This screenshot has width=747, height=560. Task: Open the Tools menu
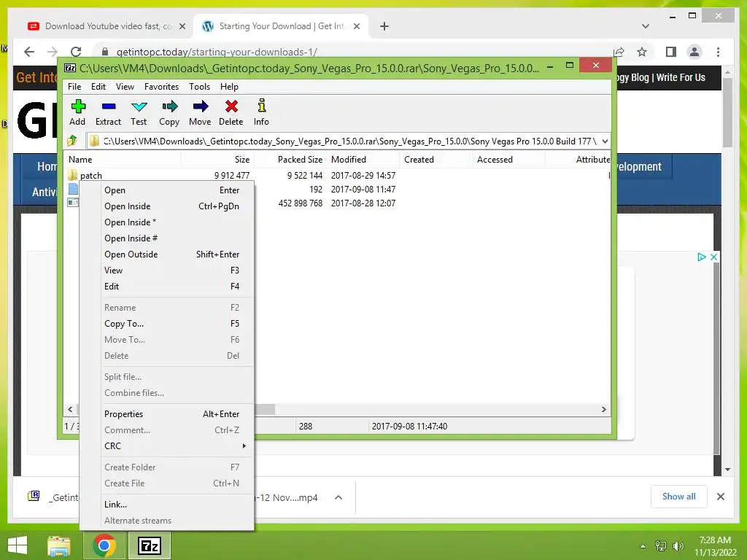point(200,87)
